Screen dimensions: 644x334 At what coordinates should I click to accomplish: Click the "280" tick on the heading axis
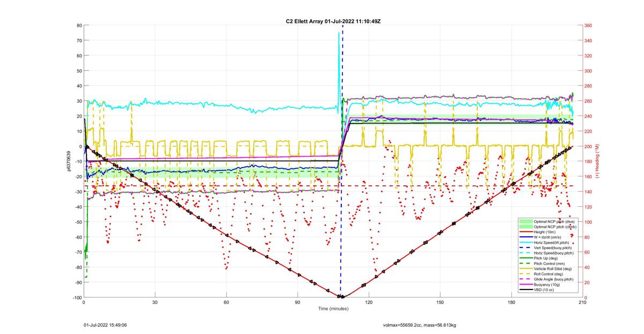pos(589,86)
